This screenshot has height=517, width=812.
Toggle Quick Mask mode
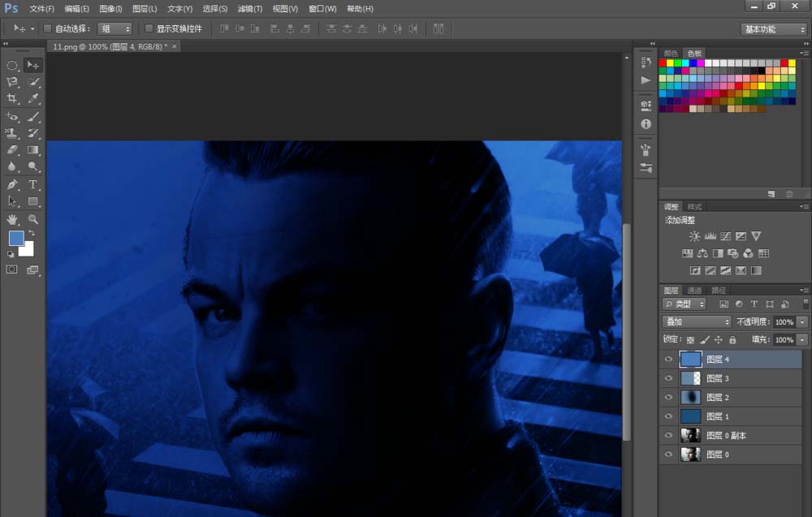[12, 269]
